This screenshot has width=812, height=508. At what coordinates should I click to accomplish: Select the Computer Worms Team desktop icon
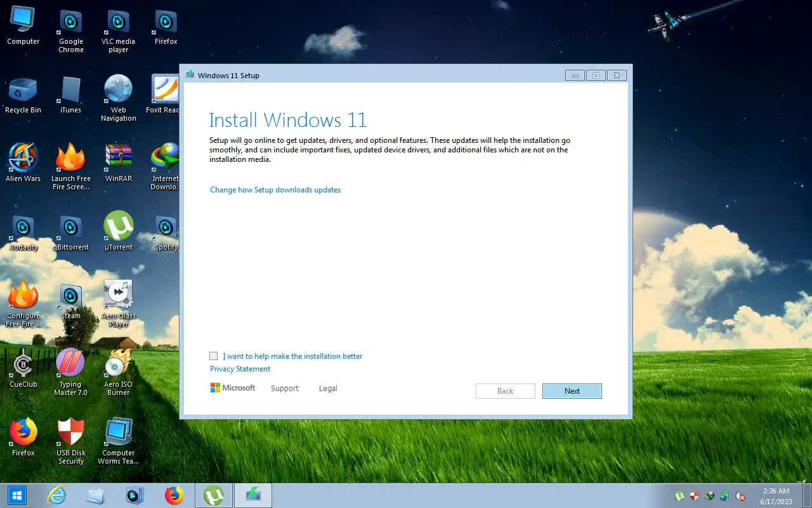click(x=118, y=441)
